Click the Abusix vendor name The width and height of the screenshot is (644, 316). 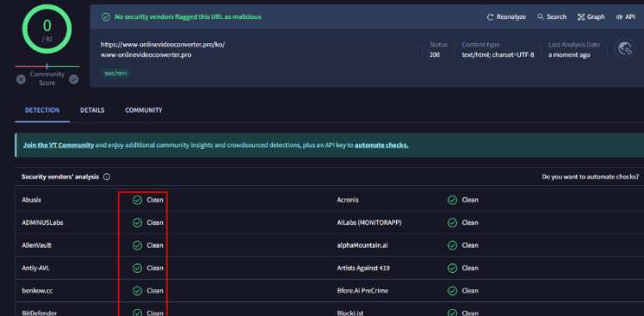tap(31, 200)
